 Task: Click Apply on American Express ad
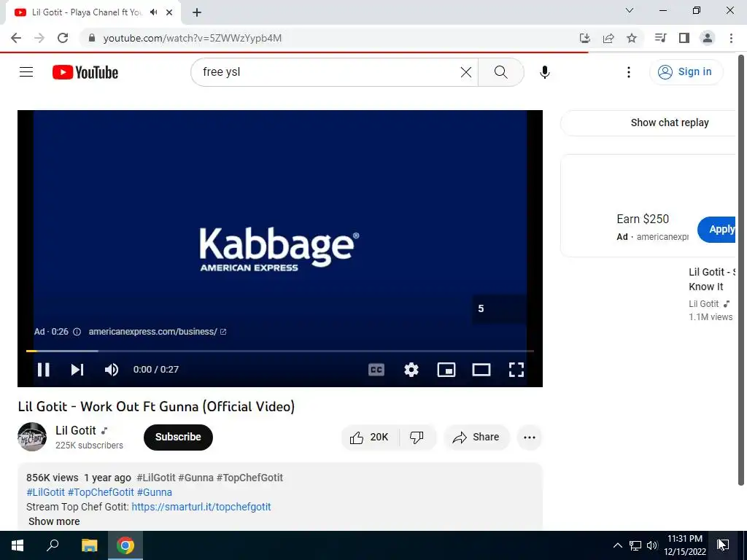click(x=718, y=229)
